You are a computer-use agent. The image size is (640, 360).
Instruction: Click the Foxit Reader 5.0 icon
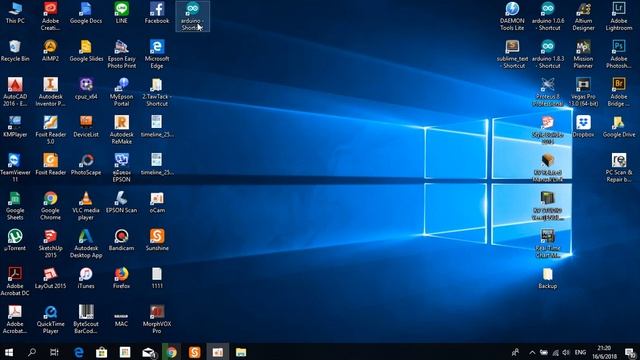[50, 130]
